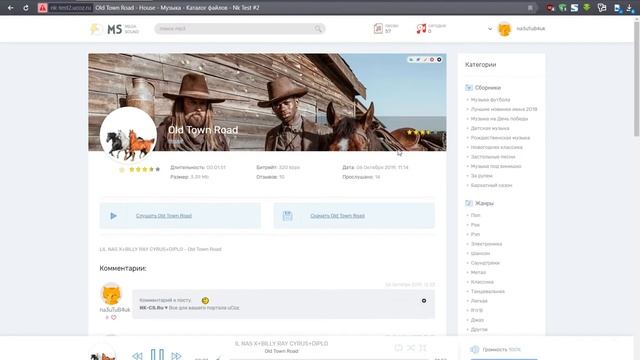Rewind to previous track in player

pyautogui.click(x=137, y=356)
